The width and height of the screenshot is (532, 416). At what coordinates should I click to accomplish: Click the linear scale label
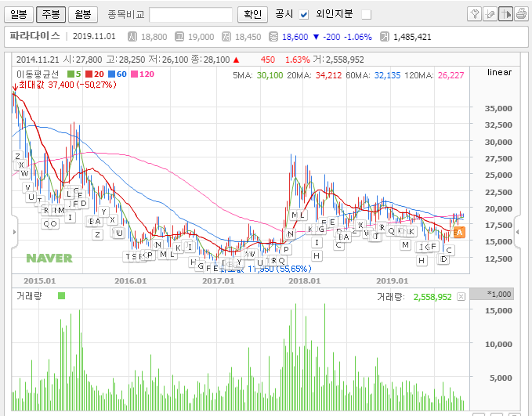499,72
